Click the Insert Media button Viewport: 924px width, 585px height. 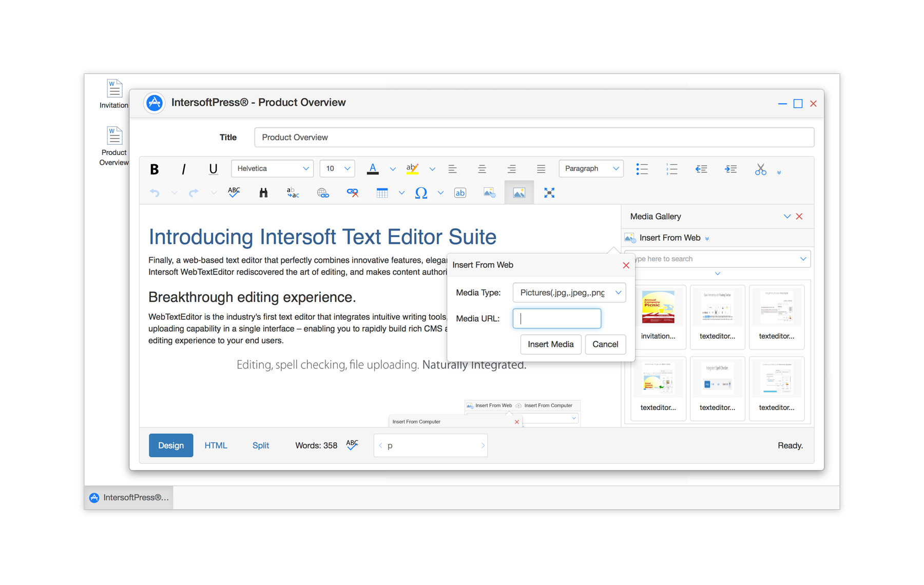[x=550, y=344]
